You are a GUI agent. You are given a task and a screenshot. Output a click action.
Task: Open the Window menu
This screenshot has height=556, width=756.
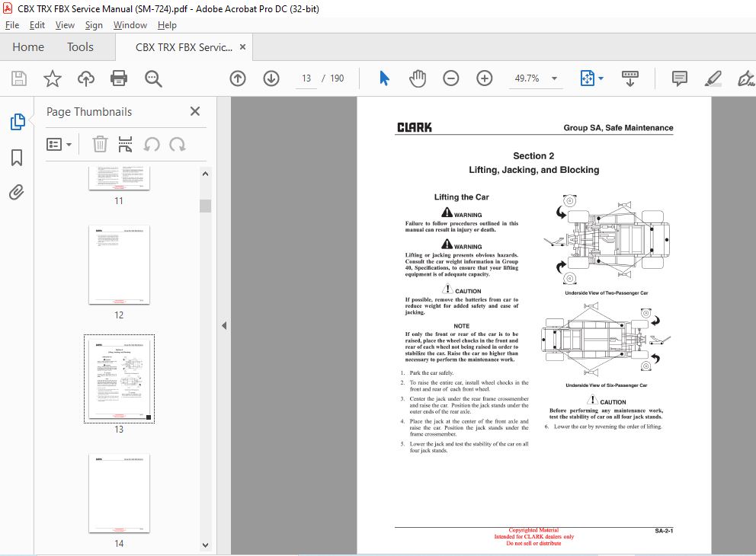130,25
